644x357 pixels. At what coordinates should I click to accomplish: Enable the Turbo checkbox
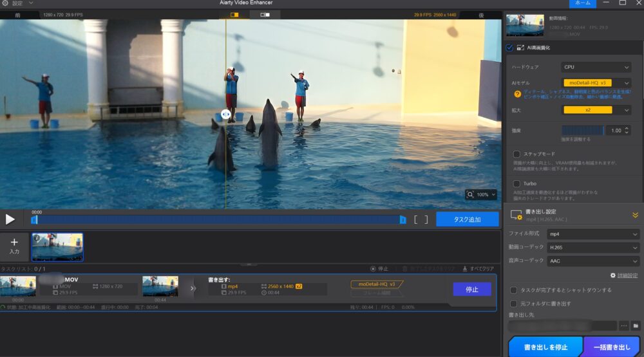point(516,183)
